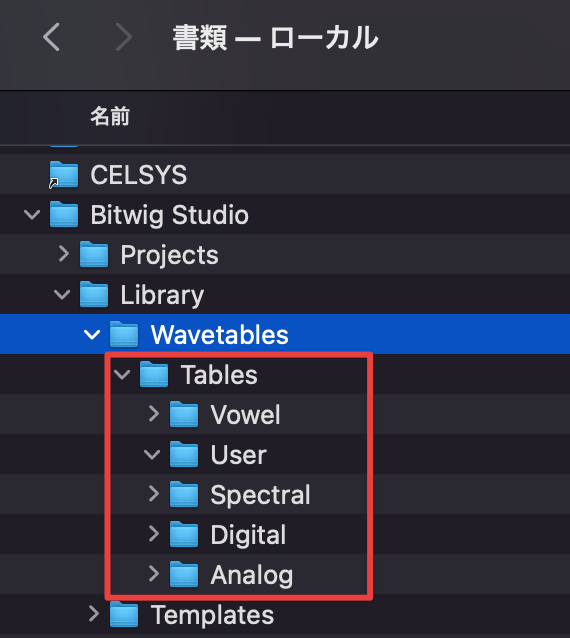The height and width of the screenshot is (638, 570).
Task: Expand the Projects folder chevron
Action: point(63,254)
